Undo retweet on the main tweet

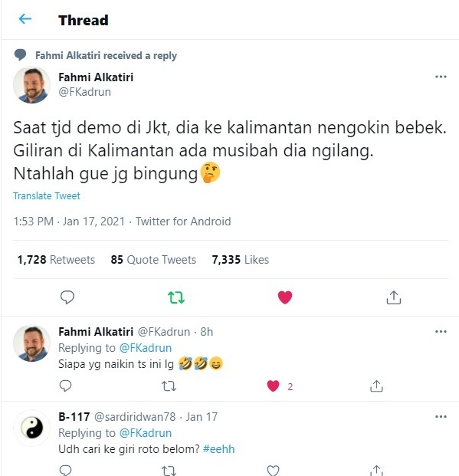176,297
